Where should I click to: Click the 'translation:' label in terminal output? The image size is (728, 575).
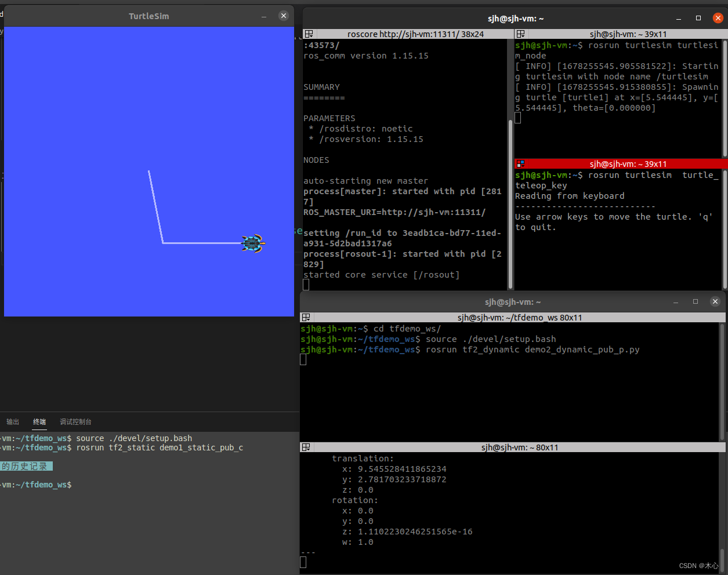363,458
